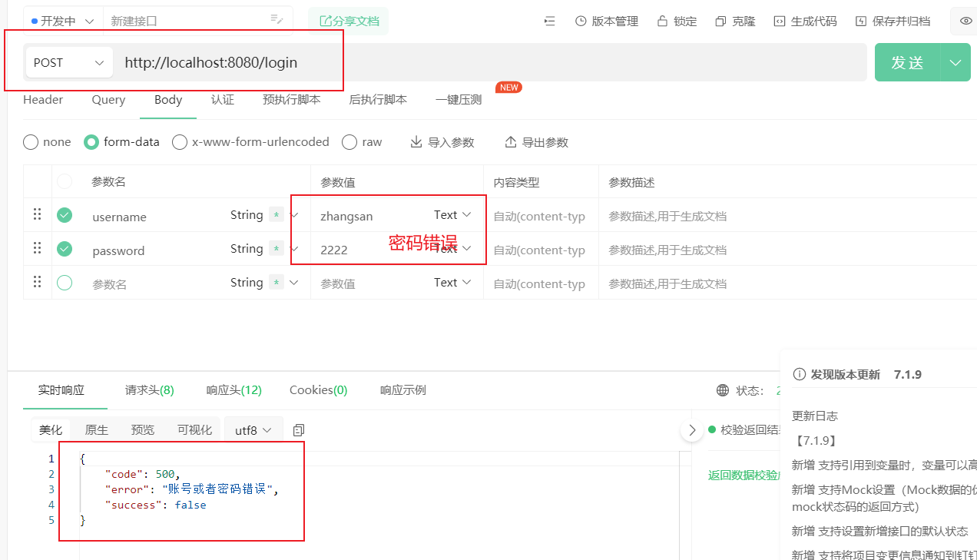977x560 pixels.
Task: Click the content type field of the password row
Action: [x=541, y=250]
